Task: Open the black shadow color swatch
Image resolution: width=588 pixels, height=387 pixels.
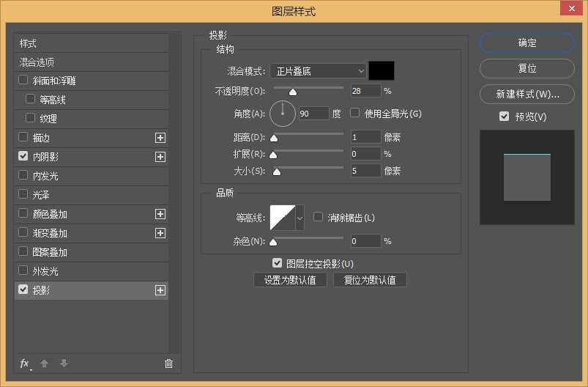Action: (381, 70)
